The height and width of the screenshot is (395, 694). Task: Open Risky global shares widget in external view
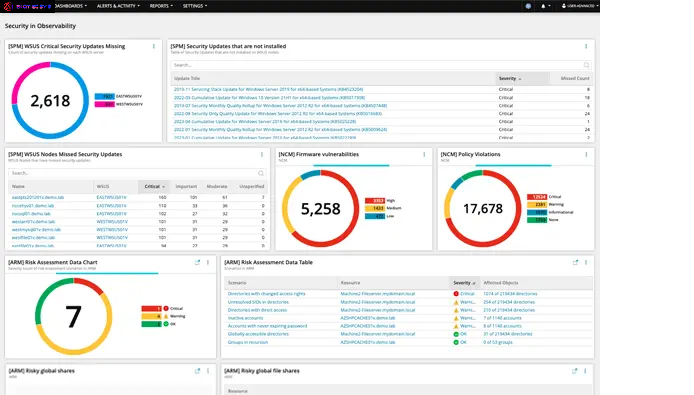197,371
